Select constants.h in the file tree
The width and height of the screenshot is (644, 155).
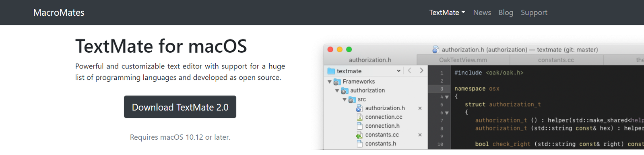point(380,144)
